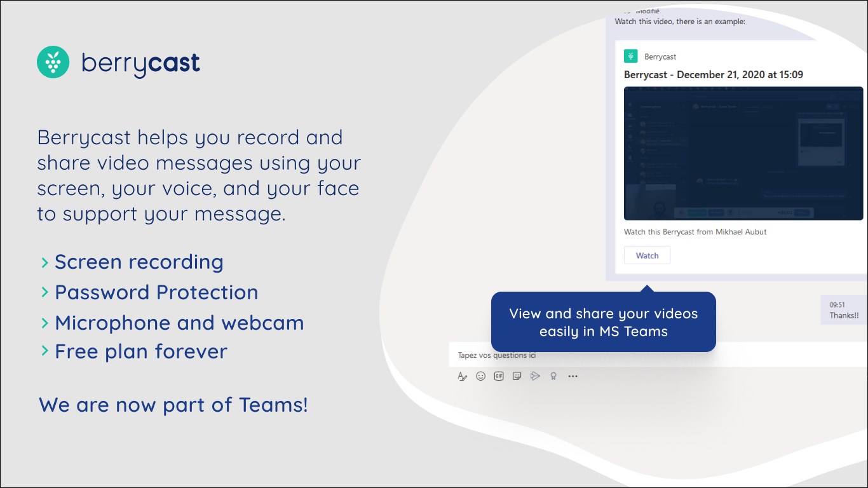Click the Berrycast video thumbnail
This screenshot has height=488, width=868.
tap(743, 153)
